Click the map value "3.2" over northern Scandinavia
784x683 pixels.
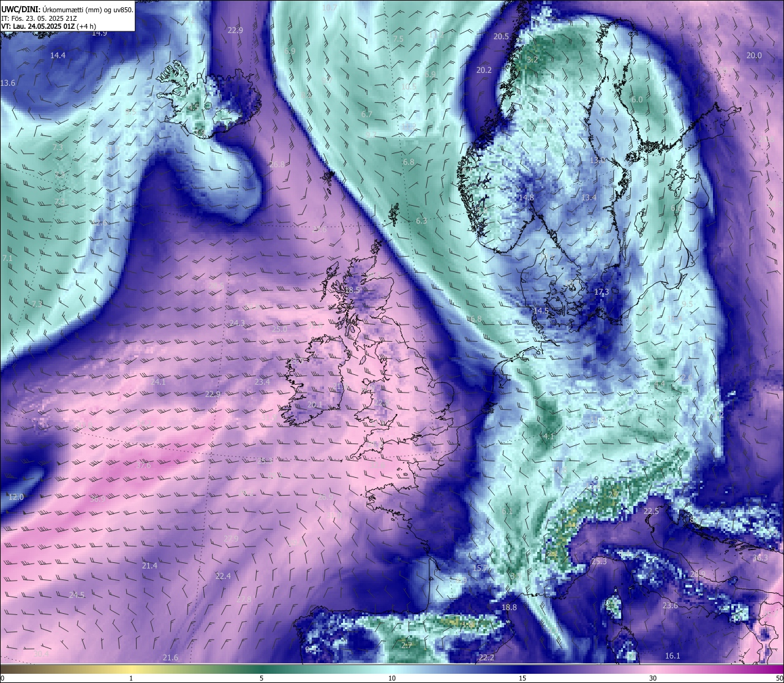coord(532,59)
